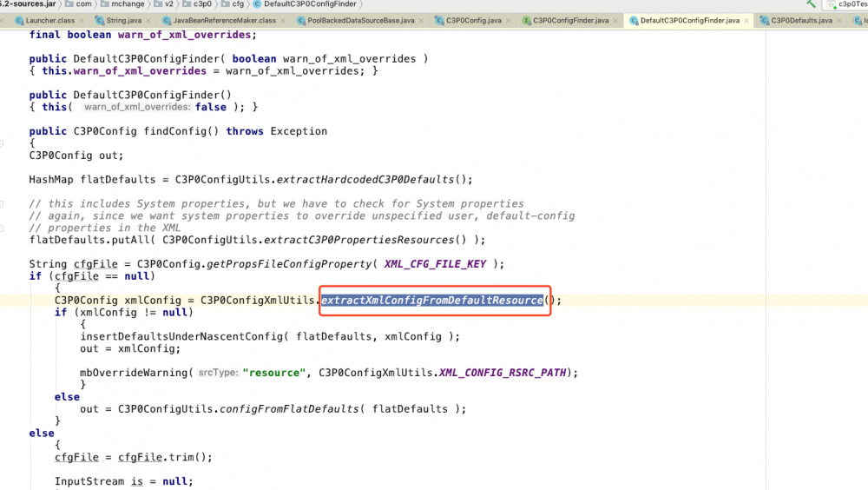This screenshot has height=490, width=868.
Task: Click the extractHardcodedC3P0Defaults method call
Action: click(x=365, y=180)
